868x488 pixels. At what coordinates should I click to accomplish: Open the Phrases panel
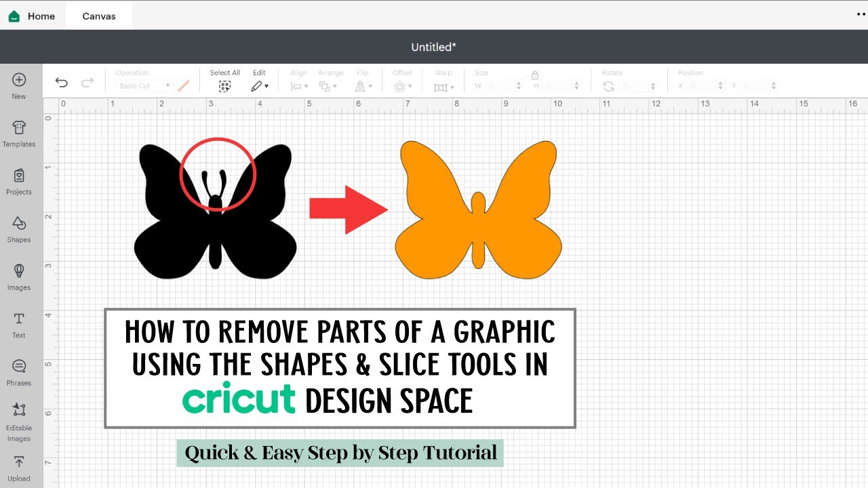[19, 372]
